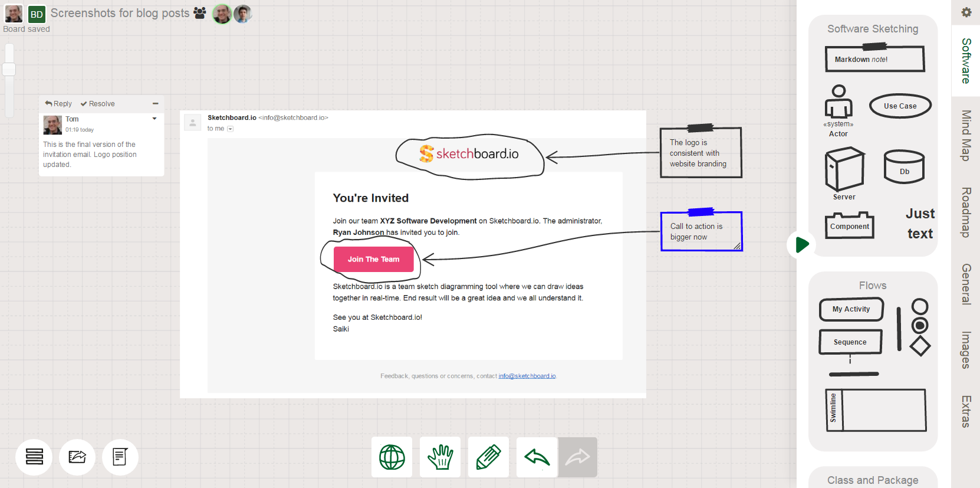Screen dimensions: 980x488
Task: Pick the Just text shape
Action: tap(920, 224)
